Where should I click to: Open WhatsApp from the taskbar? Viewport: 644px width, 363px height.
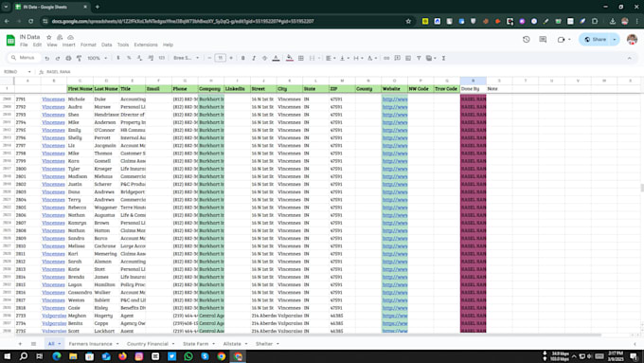tap(188, 356)
